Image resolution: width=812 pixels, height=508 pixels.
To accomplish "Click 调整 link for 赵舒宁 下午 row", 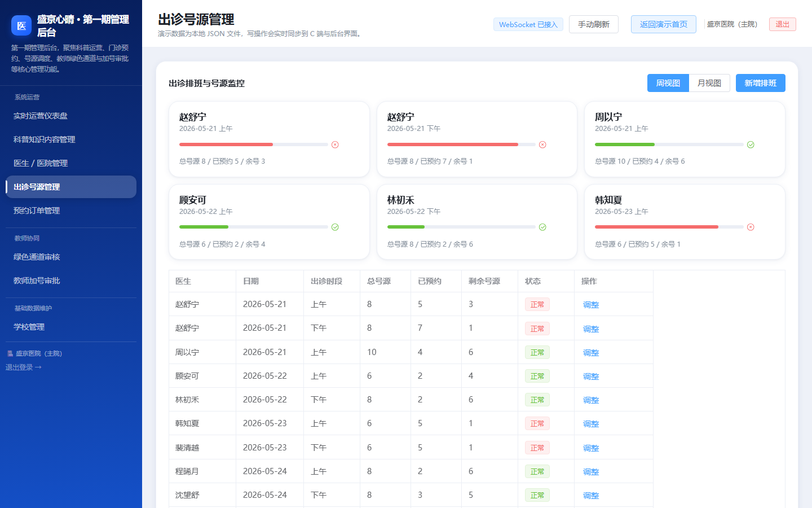I will 591,329.
